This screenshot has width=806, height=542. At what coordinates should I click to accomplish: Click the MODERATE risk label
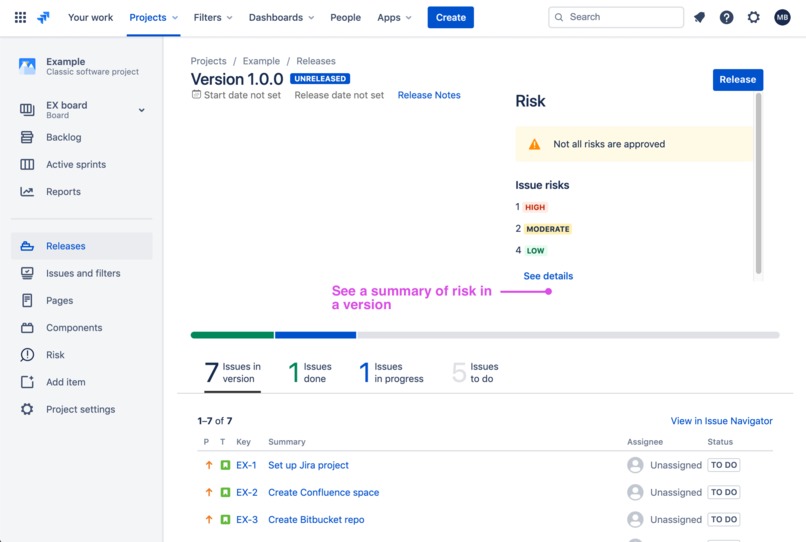point(547,229)
